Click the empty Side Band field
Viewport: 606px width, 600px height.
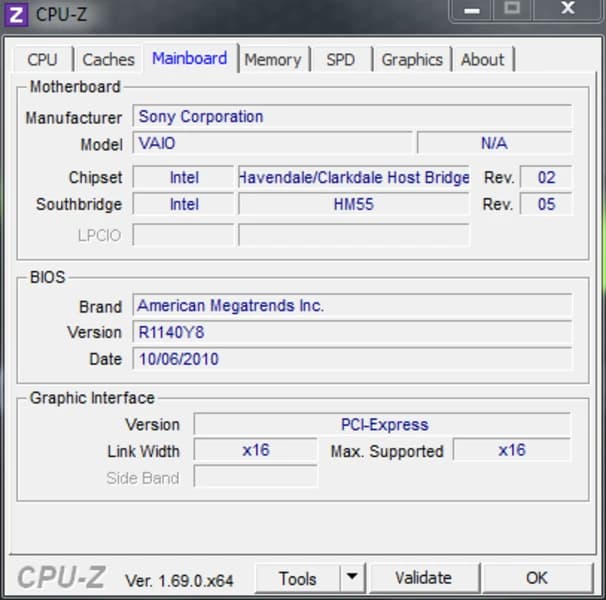click(255, 477)
